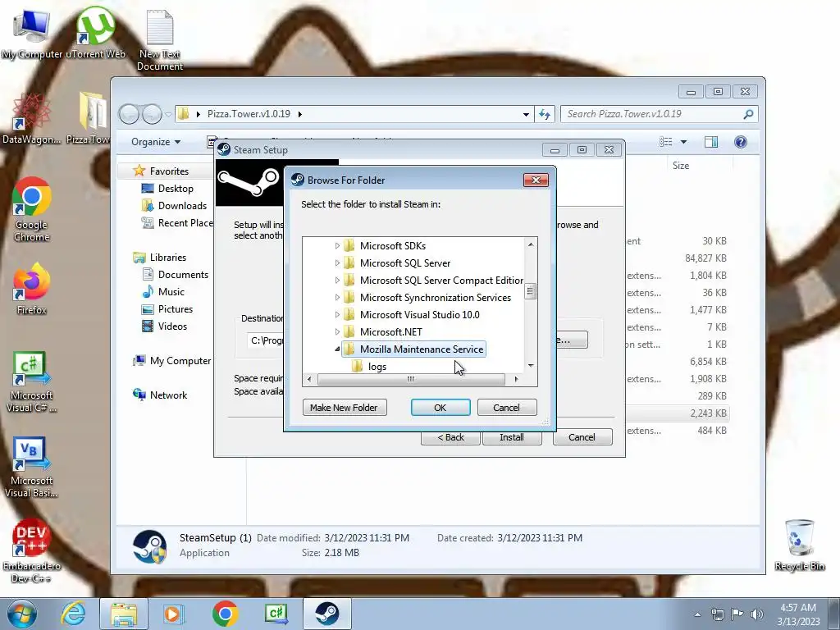Expand Microsoft SQL Server Compact Edition node

point(337,281)
